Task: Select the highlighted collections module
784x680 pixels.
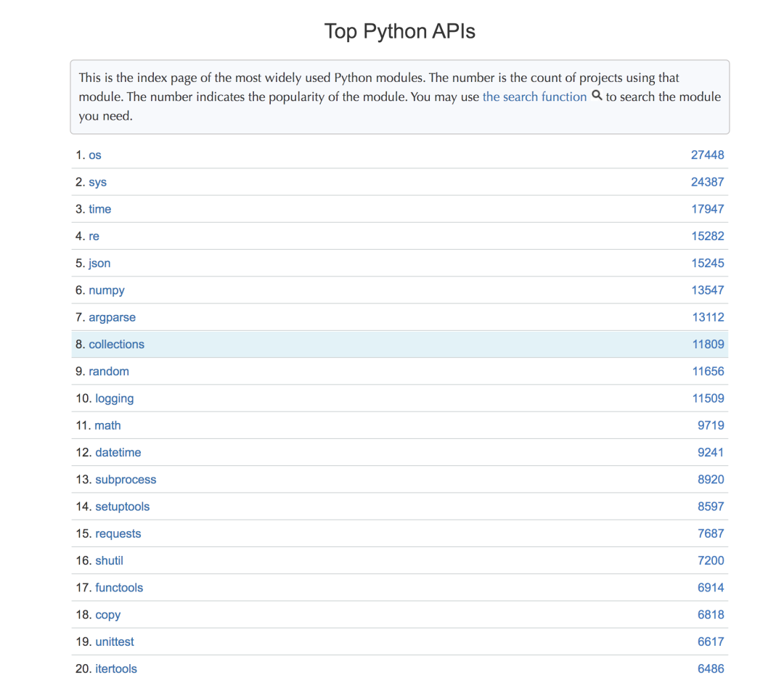Action: pyautogui.click(x=116, y=344)
